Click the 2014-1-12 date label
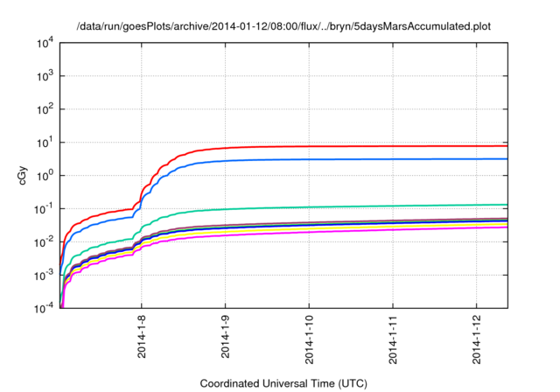The image size is (560, 392). point(477,339)
